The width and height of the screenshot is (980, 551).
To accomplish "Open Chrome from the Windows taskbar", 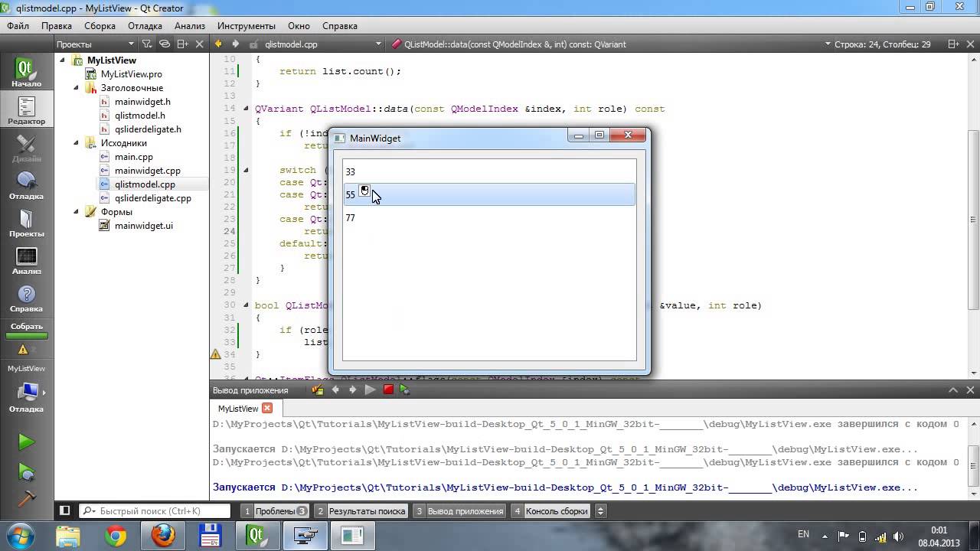I will point(116,536).
